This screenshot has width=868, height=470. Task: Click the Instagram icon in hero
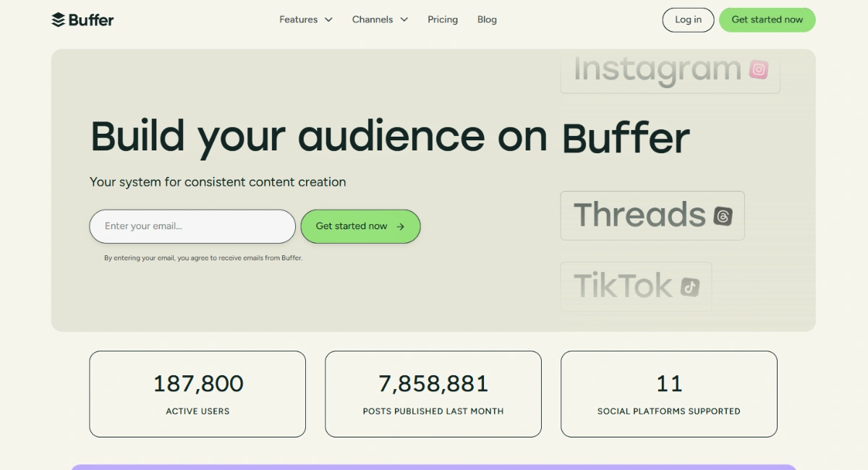click(x=759, y=69)
